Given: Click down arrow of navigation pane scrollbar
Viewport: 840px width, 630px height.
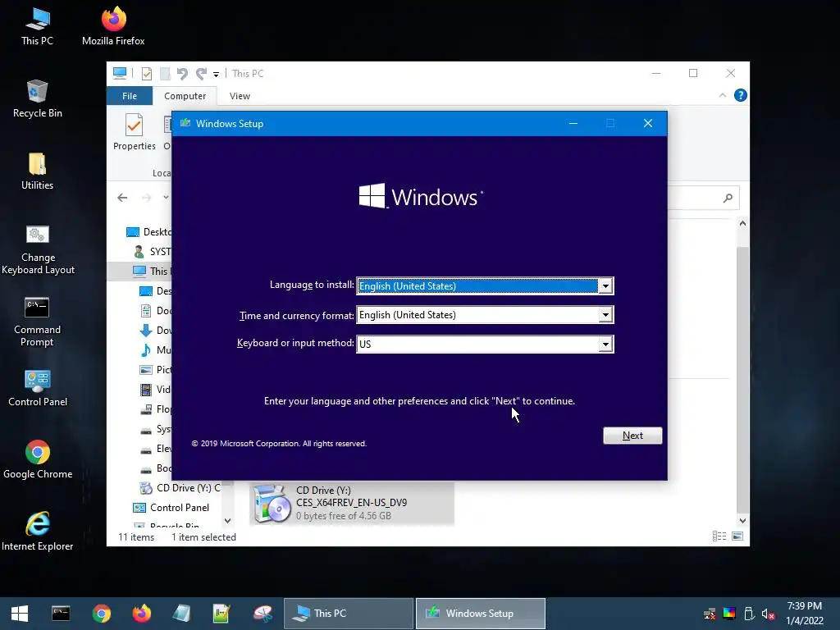Looking at the screenshot, I should click(228, 521).
